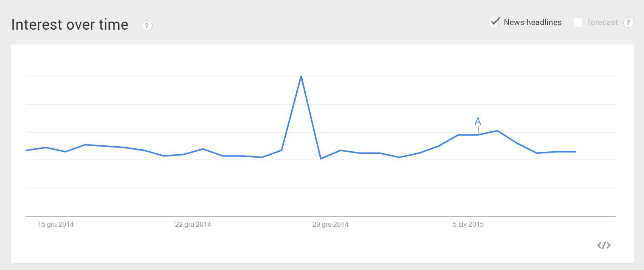Open help icon next to forecast
The height and width of the screenshot is (270, 644).
629,22
